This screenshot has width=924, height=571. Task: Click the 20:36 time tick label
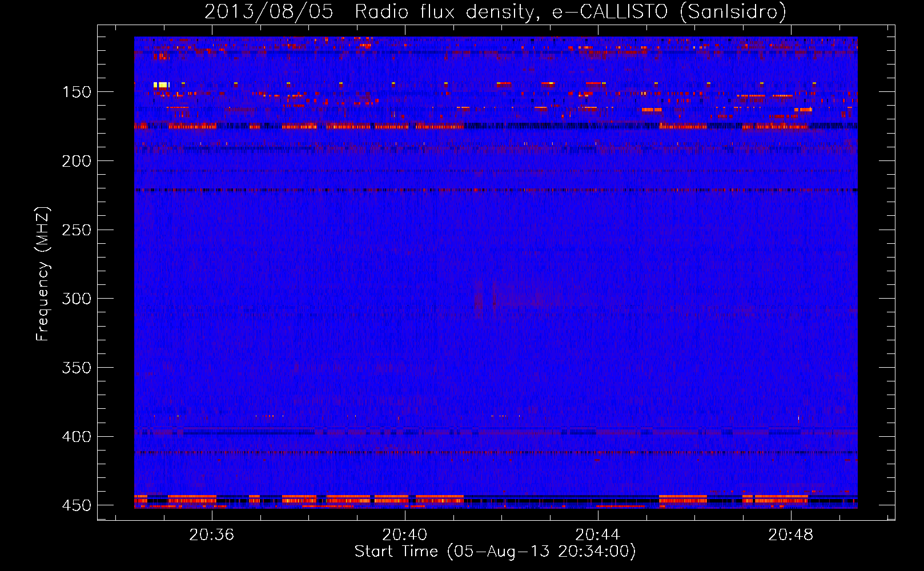212,535
